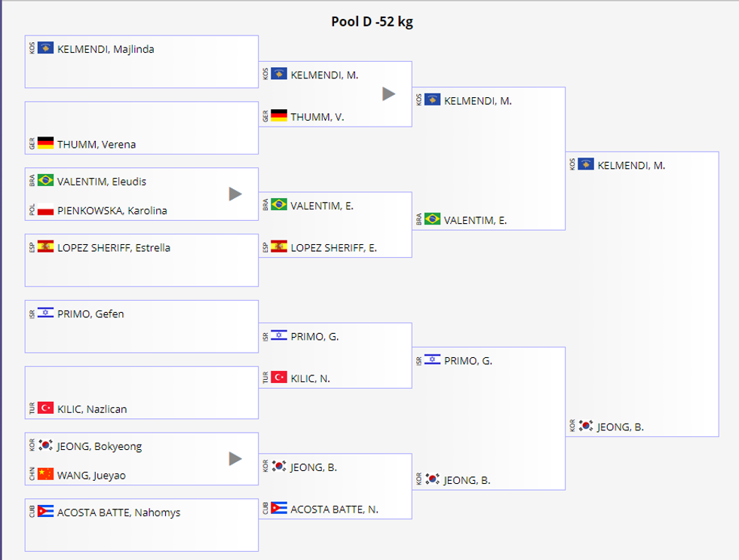Click the Israel flag beside PRIMO, Gefen
The width and height of the screenshot is (739, 560).
[x=45, y=314]
